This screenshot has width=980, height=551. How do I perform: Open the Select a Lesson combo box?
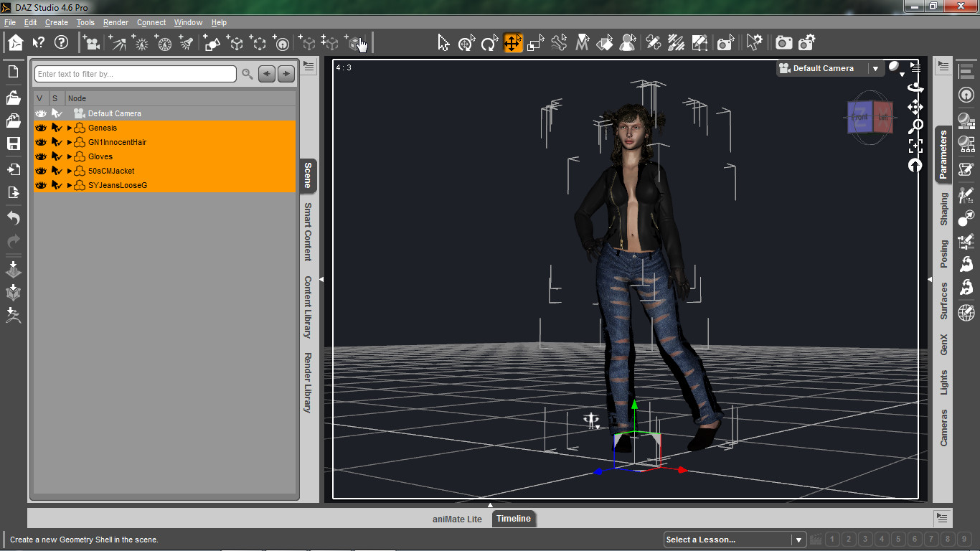[x=735, y=540]
